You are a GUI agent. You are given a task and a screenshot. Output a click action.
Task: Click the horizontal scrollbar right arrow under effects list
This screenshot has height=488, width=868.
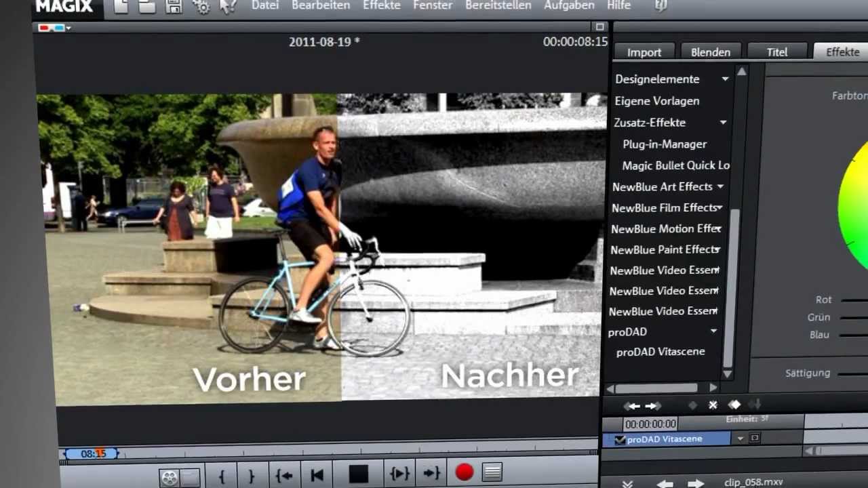(x=713, y=388)
